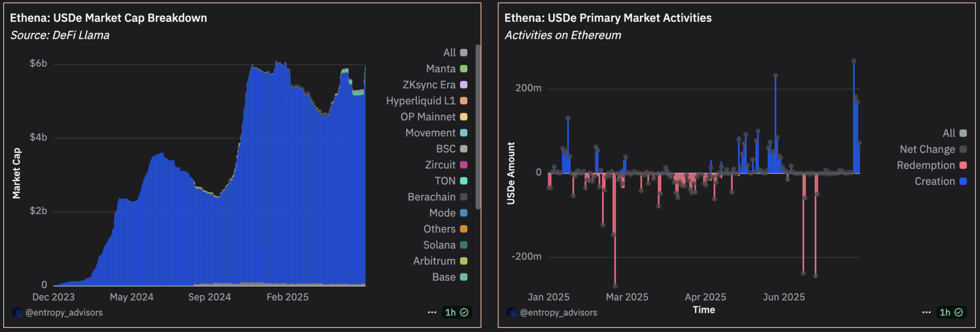This screenshot has width=980, height=332.
Task: Click the Manta legend color swatch
Action: 464,69
